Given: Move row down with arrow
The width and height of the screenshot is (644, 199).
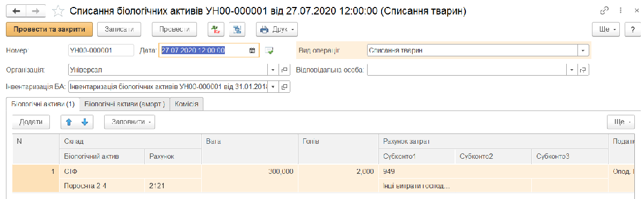Looking at the screenshot, I should pos(84,122).
